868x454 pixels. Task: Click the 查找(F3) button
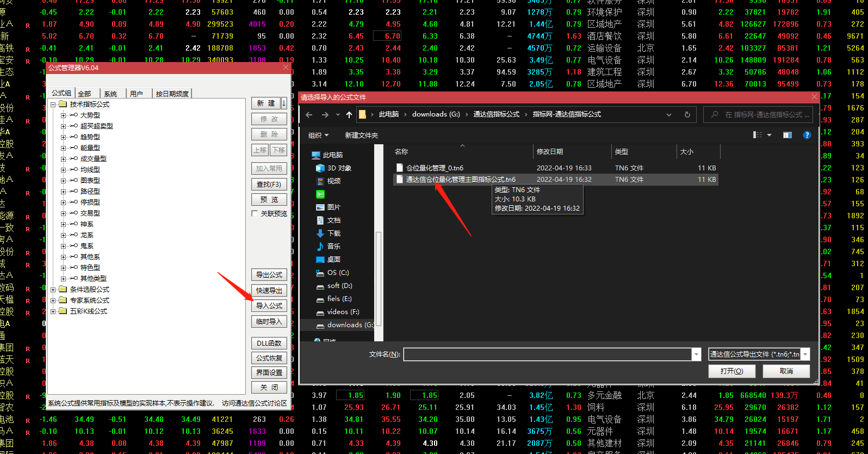[x=269, y=185]
